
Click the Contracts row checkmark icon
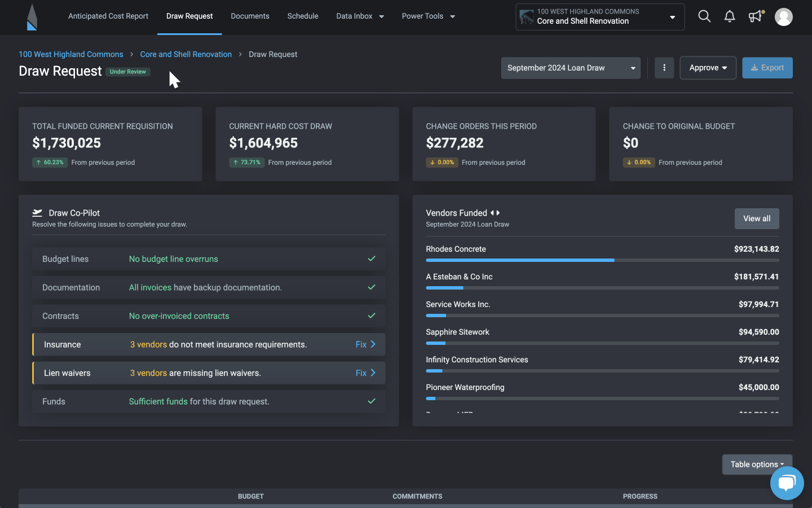click(372, 316)
